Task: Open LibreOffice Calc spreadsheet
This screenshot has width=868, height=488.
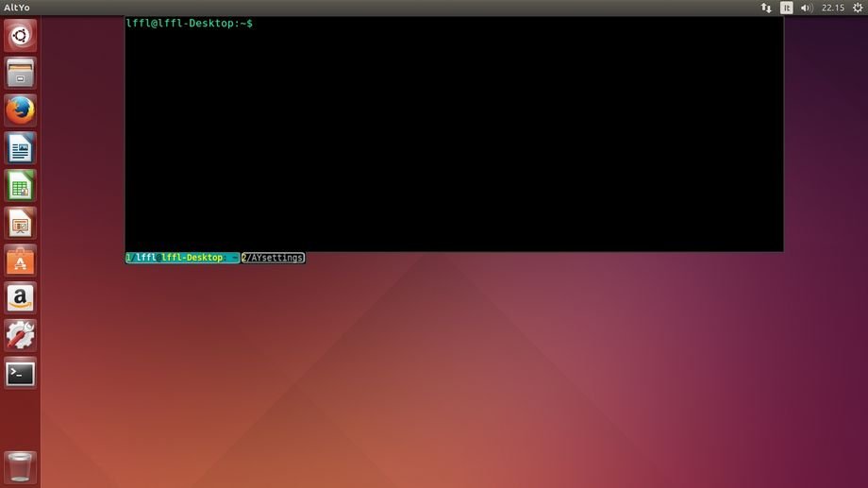Action: coord(20,186)
